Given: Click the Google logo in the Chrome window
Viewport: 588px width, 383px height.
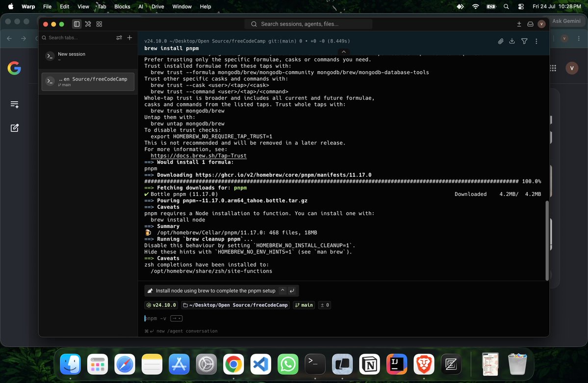Looking at the screenshot, I should pos(14,68).
